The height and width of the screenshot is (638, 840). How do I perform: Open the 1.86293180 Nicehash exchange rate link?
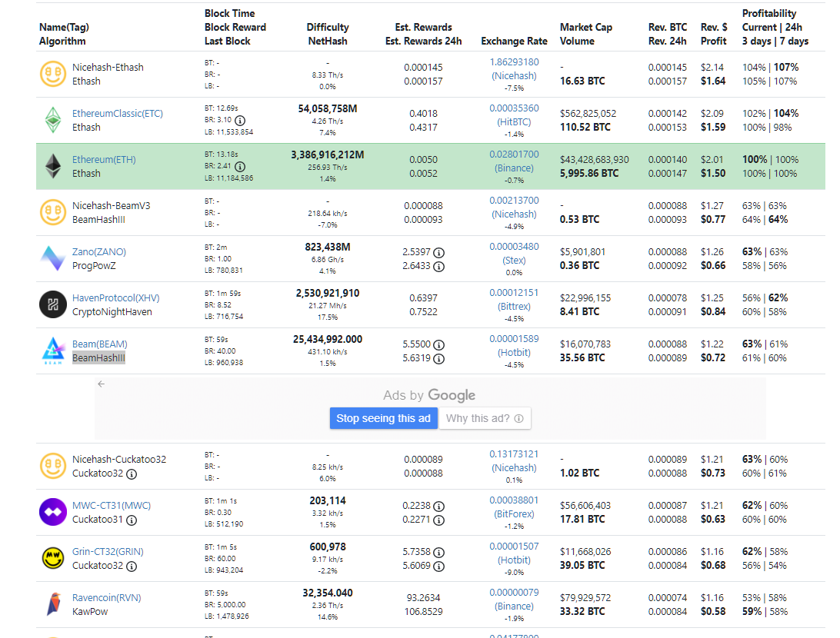515,69
